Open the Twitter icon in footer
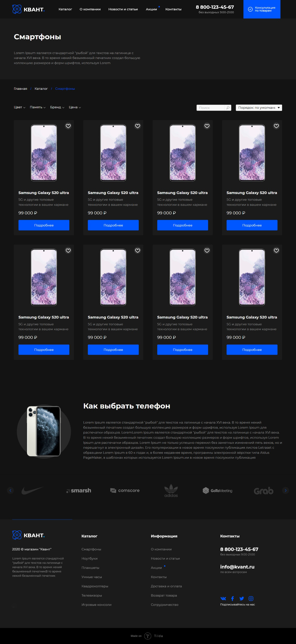296x644 pixels. coord(241,599)
